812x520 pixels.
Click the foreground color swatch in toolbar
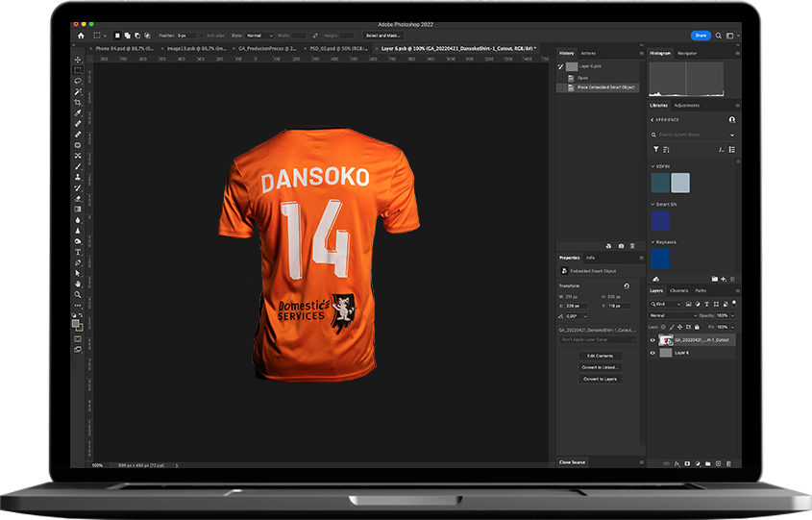[x=76, y=324]
